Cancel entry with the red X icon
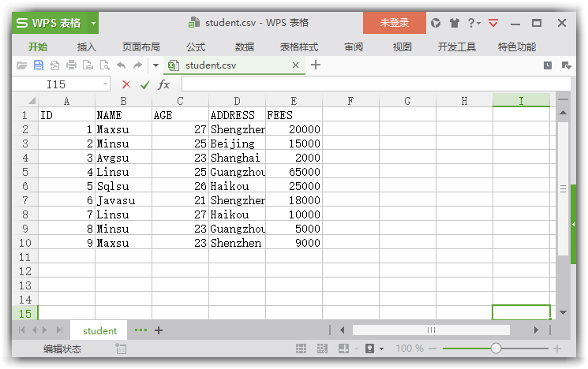The width and height of the screenshot is (588, 369). [x=126, y=84]
